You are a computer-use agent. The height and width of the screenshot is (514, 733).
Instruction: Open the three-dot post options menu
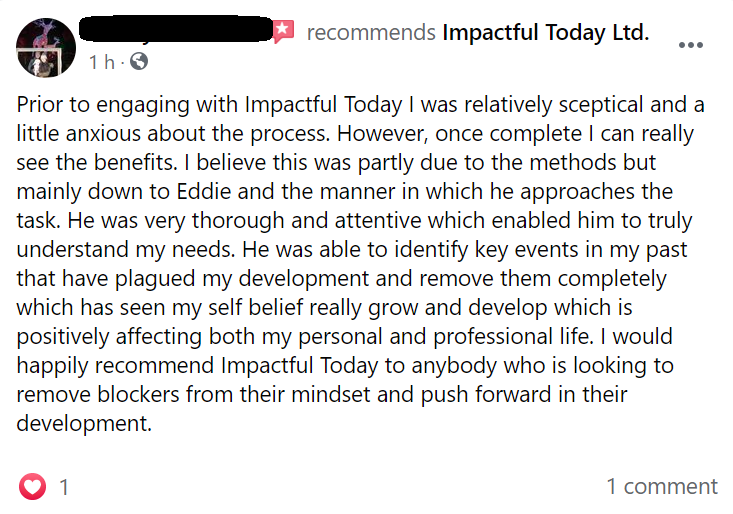(690, 45)
